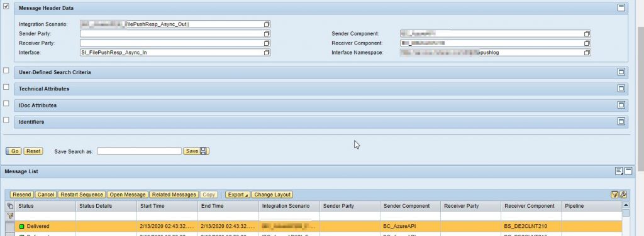Viewport: 644px width, 236px height.
Task: Click Start Time filter cell
Action: coord(167,216)
